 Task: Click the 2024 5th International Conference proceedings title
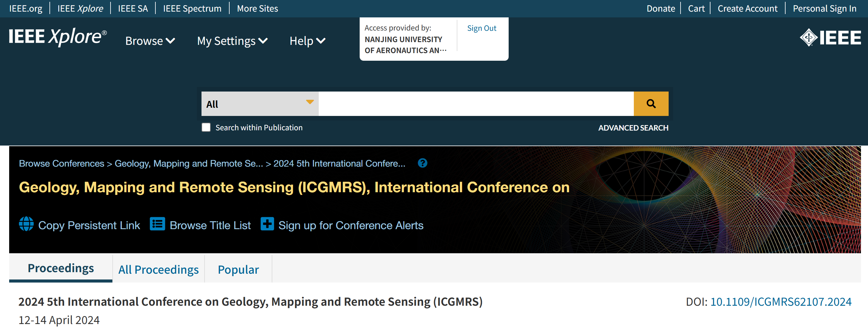pos(250,301)
